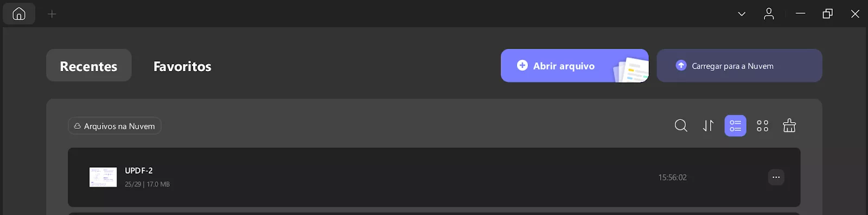The image size is (868, 215).
Task: Clear recent list with broom icon
Action: (789, 126)
